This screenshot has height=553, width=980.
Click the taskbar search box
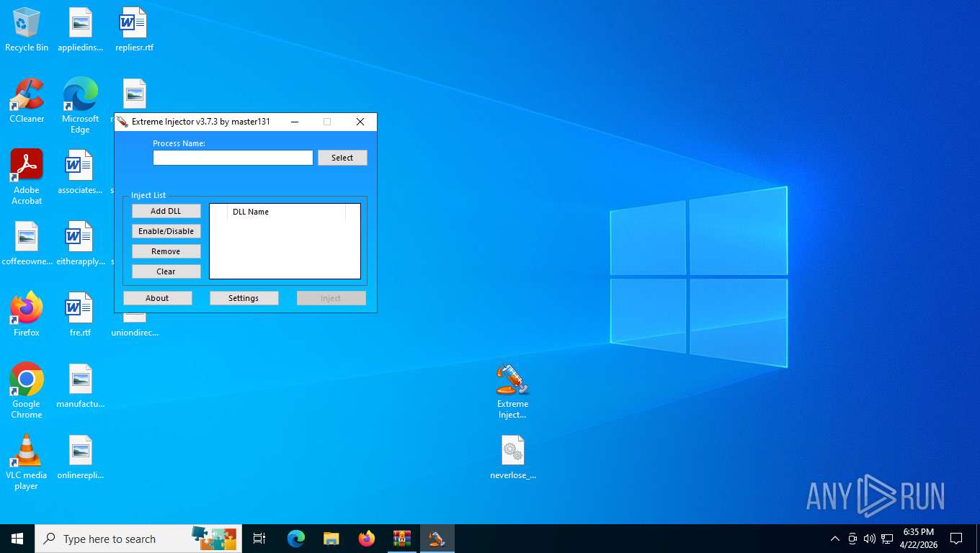138,539
